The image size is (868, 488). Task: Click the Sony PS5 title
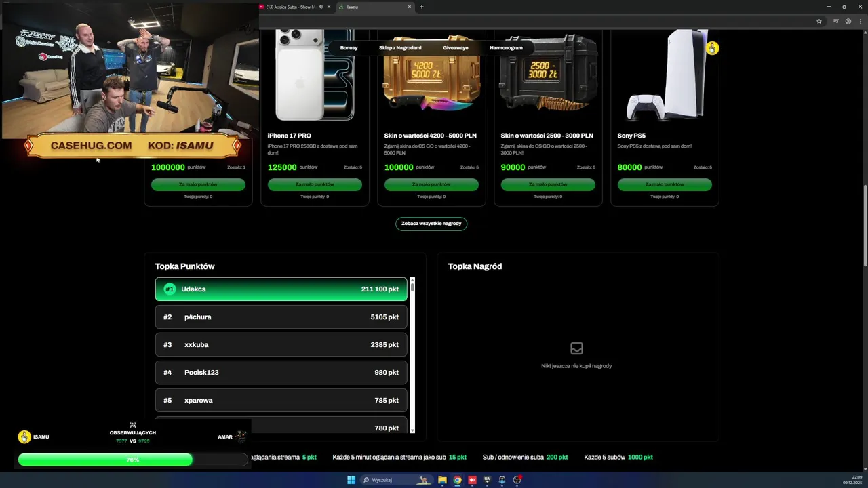(x=631, y=136)
